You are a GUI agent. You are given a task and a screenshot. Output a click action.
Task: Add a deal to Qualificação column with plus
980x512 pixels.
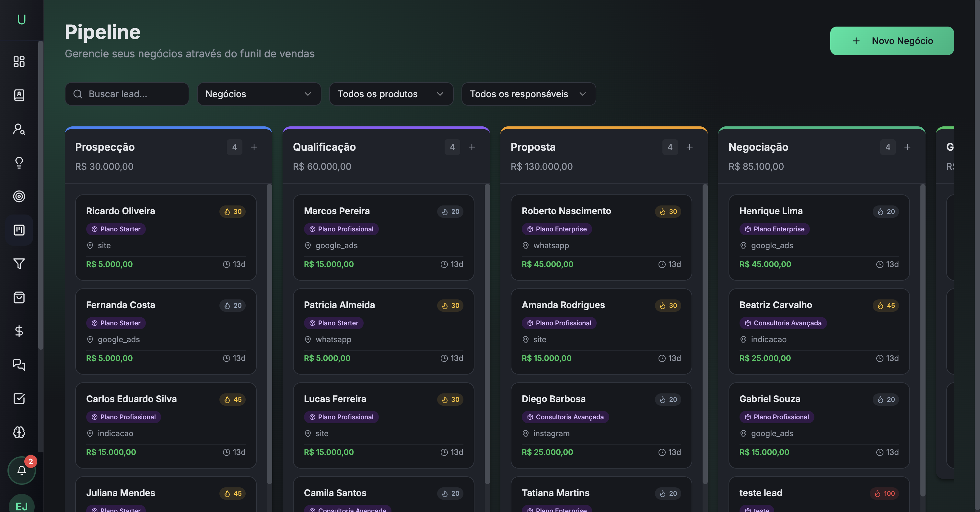[472, 147]
